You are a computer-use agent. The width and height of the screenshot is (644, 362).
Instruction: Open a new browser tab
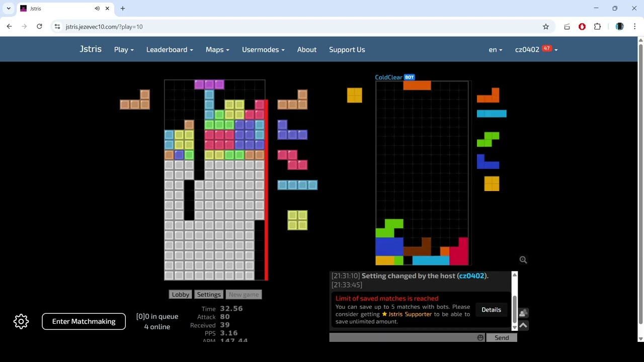click(x=123, y=9)
